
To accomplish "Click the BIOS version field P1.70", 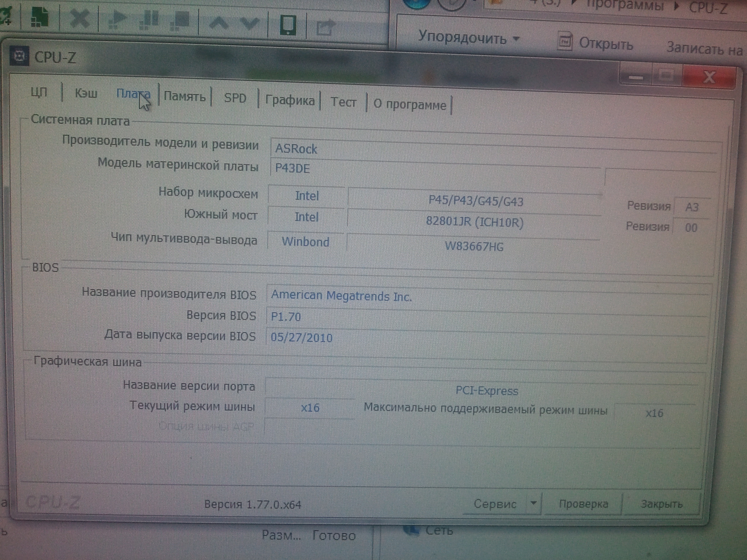I will coord(286,317).
